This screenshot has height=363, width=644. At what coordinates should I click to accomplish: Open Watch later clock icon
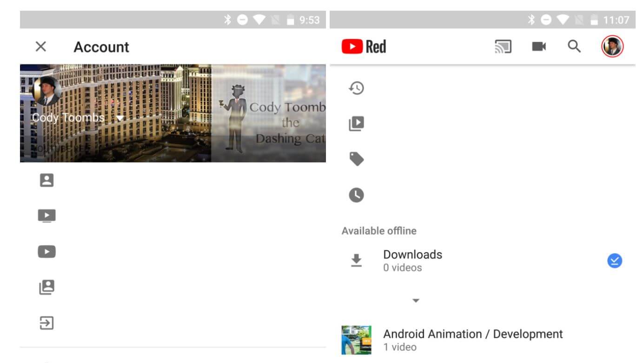pyautogui.click(x=357, y=195)
